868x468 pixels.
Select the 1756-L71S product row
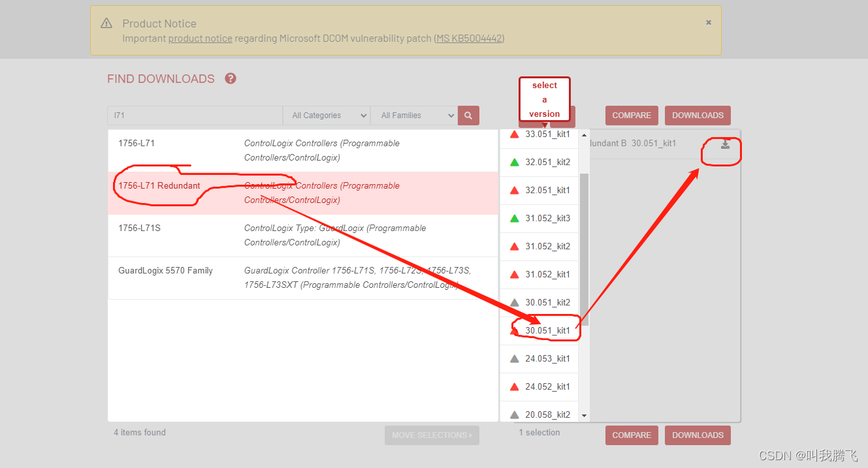(303, 236)
